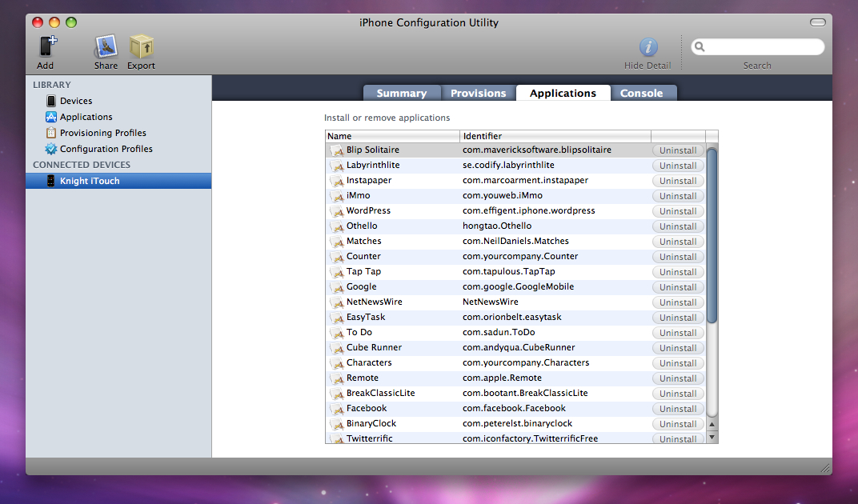Click the app icon beside NetNewsWire

tap(336, 302)
